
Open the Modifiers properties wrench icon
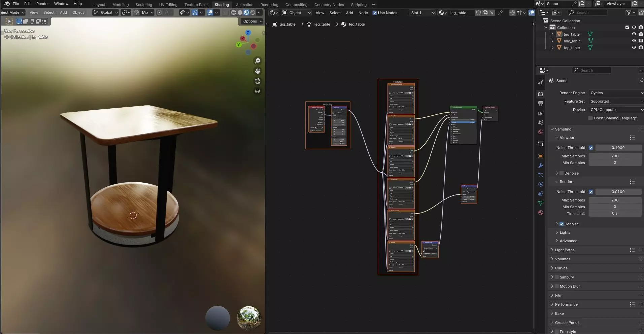click(x=541, y=165)
